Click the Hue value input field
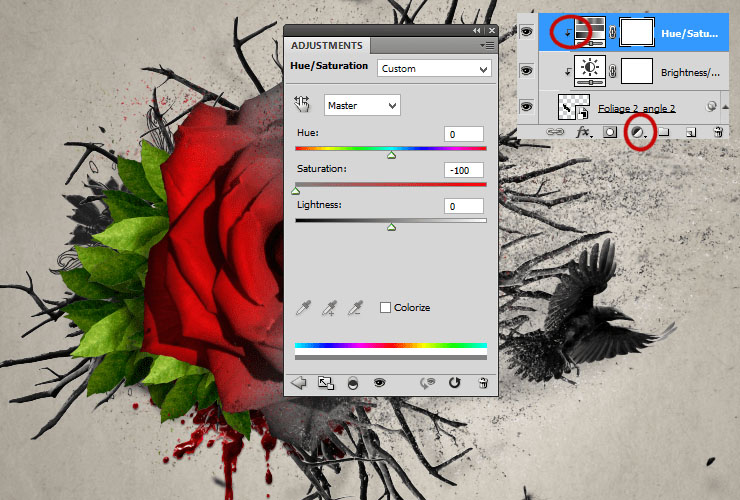This screenshot has width=740, height=500. coord(463,135)
